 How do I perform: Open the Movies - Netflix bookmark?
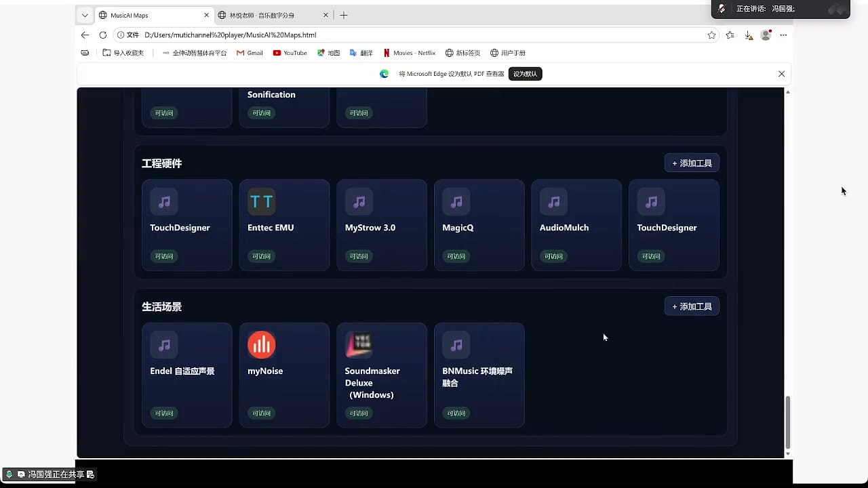[x=409, y=53]
